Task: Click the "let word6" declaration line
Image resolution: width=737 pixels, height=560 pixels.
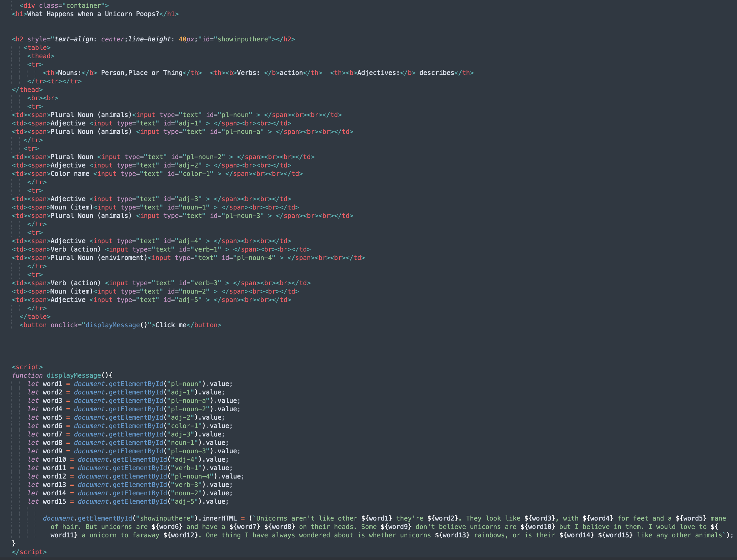Action: click(130, 426)
